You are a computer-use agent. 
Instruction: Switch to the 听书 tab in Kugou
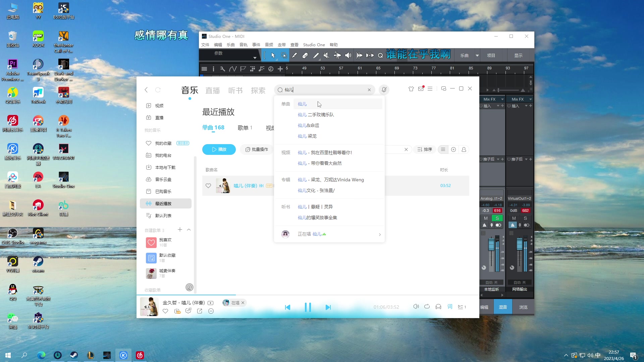pos(235,90)
